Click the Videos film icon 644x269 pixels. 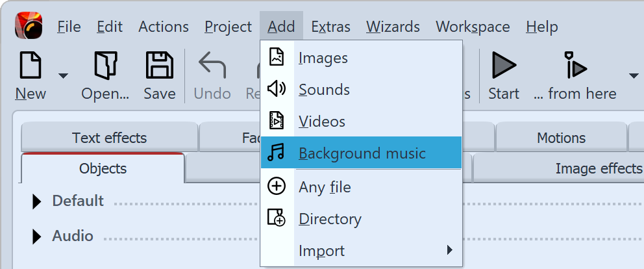coord(277,121)
